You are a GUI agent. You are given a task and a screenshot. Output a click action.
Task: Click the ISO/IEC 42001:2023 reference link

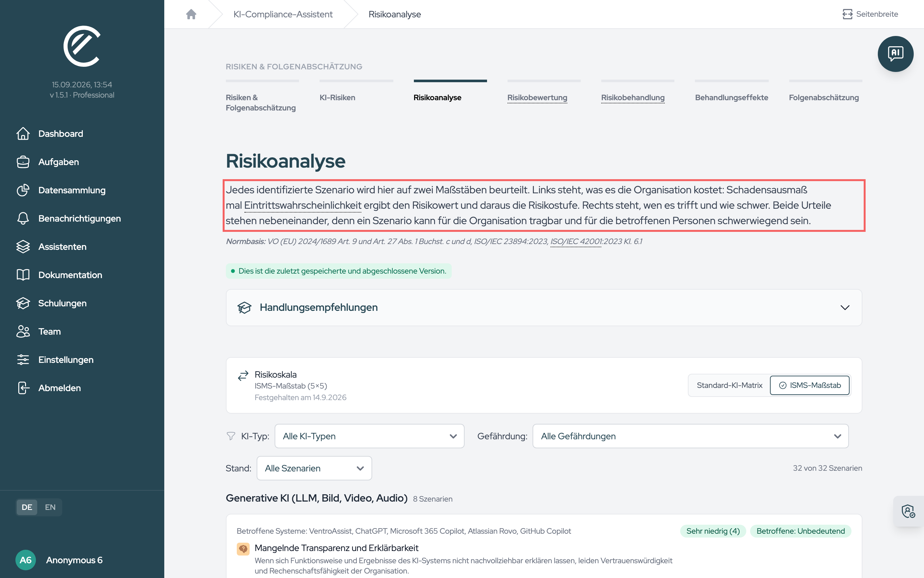tap(575, 241)
